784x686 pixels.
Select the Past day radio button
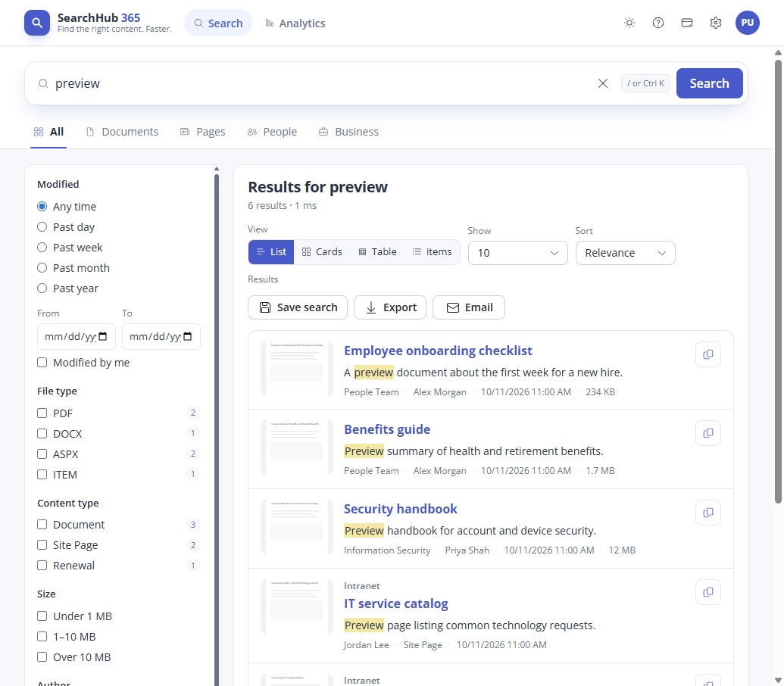42,227
